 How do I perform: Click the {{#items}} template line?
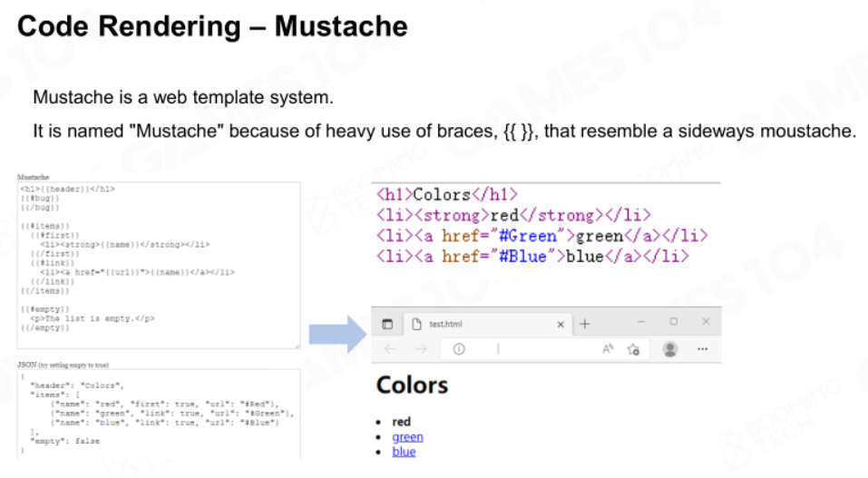[x=44, y=226]
